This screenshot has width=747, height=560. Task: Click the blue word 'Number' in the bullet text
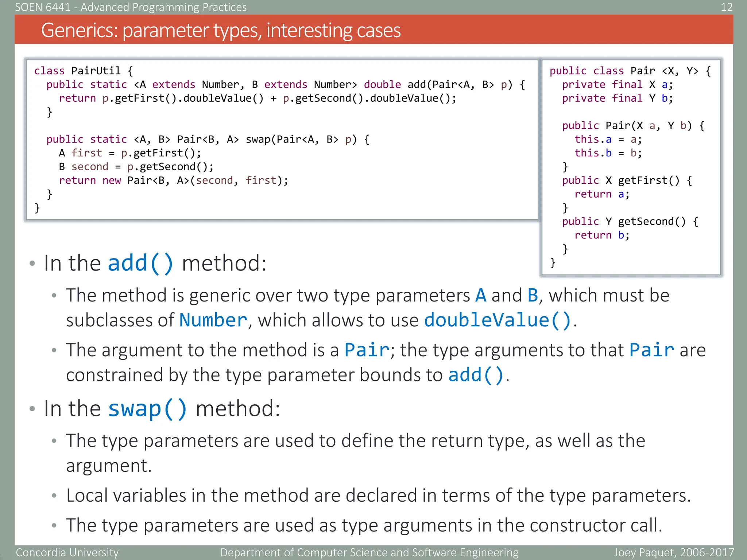pos(213,320)
